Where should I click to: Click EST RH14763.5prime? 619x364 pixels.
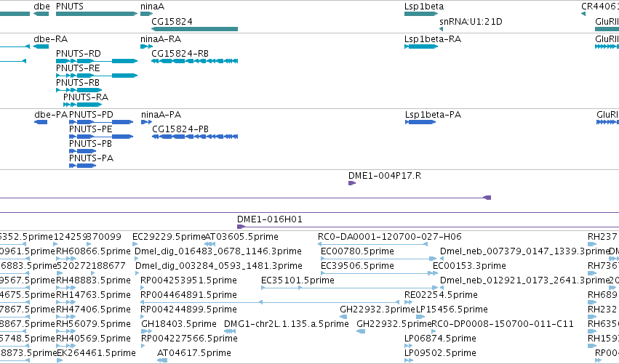pos(93,295)
